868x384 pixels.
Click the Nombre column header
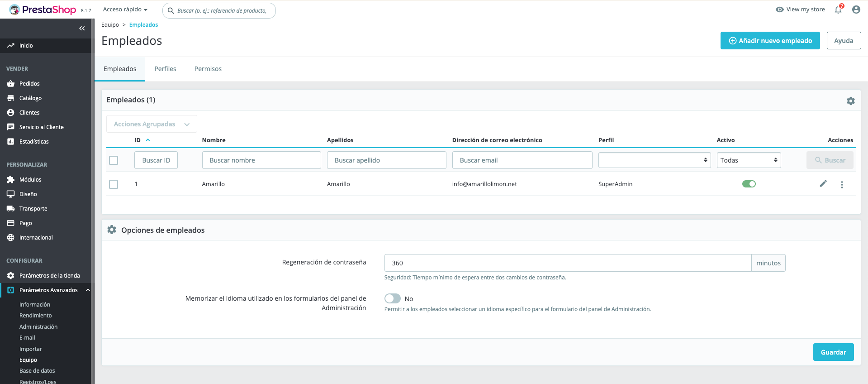[x=214, y=140]
